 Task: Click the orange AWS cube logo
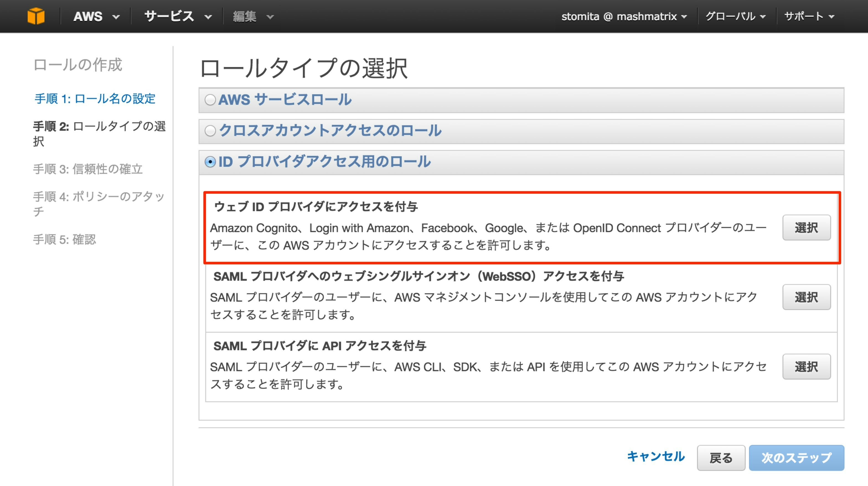(36, 16)
